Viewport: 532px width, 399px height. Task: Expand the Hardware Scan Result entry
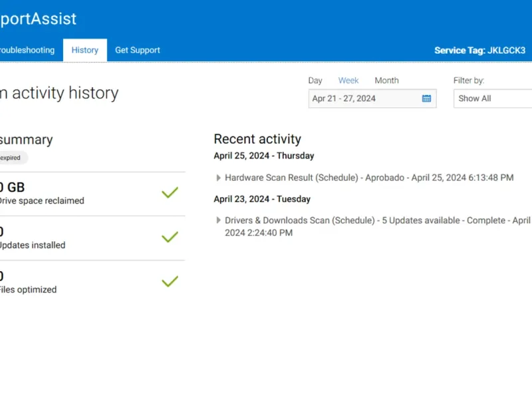pyautogui.click(x=219, y=178)
